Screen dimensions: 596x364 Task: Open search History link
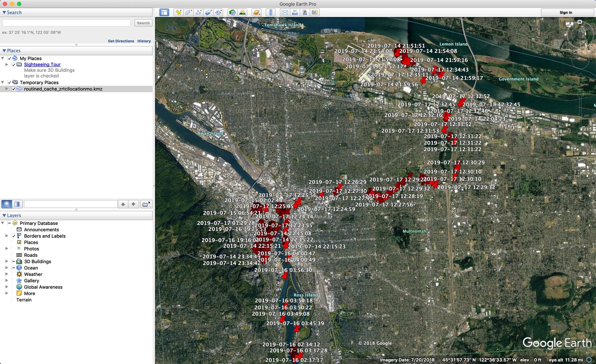click(x=144, y=41)
